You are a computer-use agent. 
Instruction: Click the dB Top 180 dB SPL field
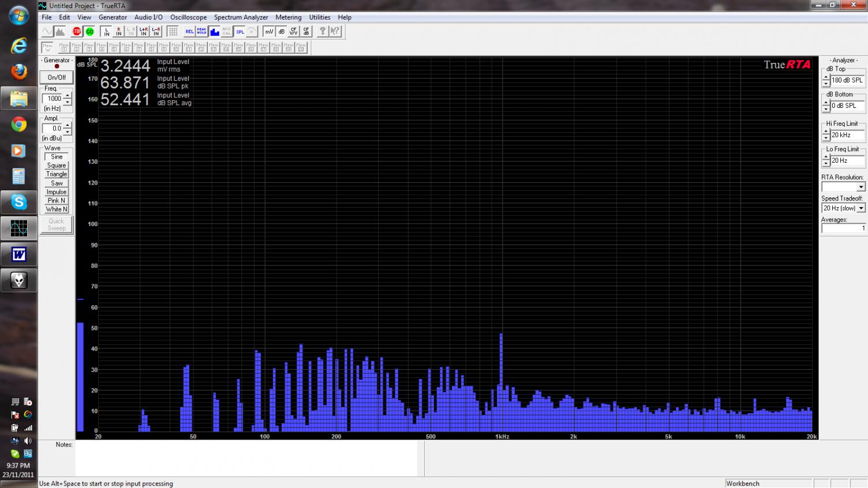coord(847,80)
